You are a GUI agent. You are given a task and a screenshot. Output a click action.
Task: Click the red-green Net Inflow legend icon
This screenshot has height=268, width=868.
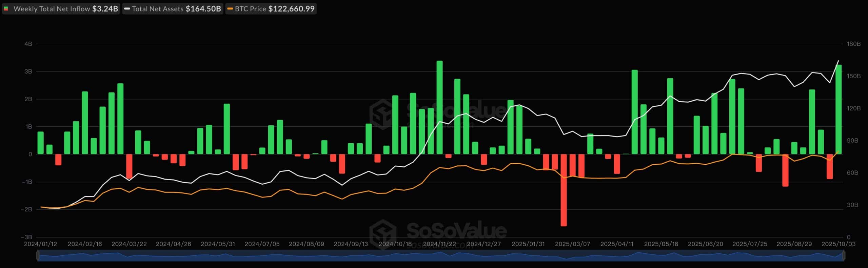[6, 9]
